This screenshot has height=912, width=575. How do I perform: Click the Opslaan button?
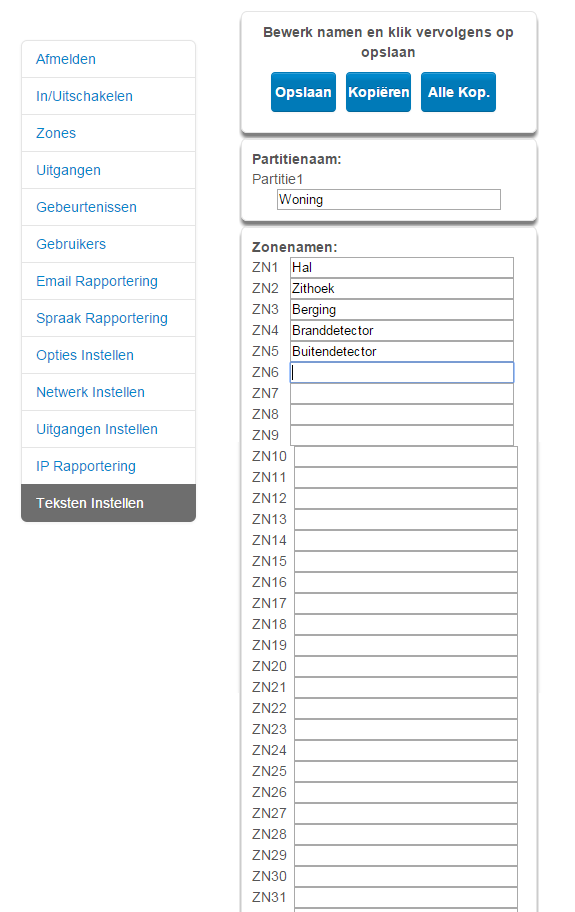tap(303, 92)
